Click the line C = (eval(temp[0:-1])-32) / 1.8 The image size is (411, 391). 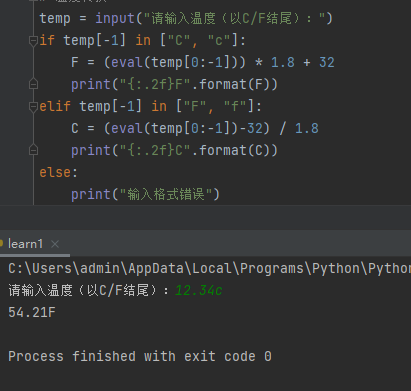click(x=195, y=128)
